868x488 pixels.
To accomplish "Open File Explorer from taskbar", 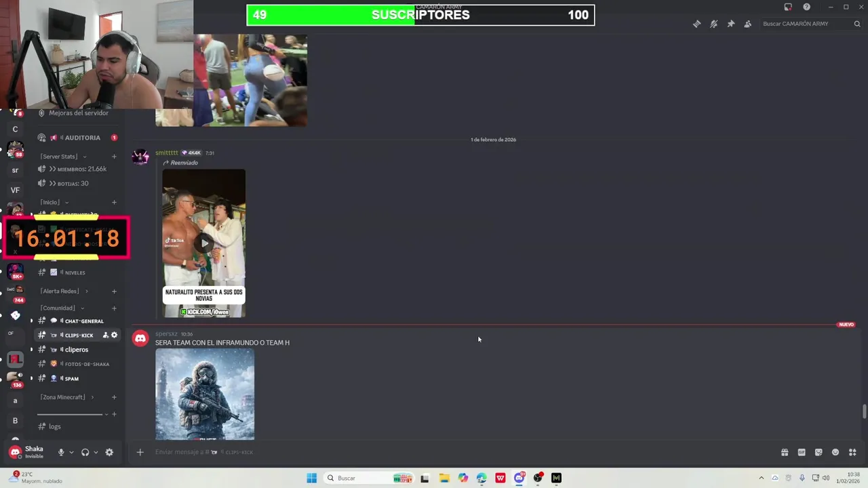I will [444, 478].
